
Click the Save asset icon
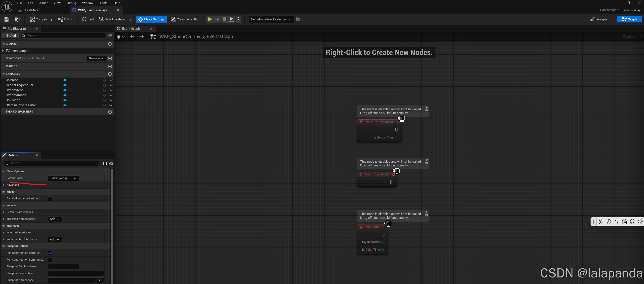(7, 19)
